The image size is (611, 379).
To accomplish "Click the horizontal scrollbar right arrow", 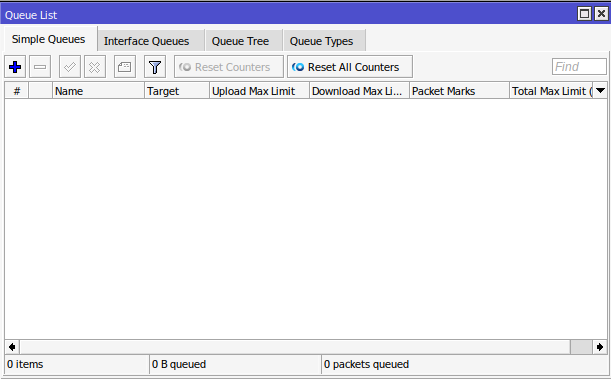I will (x=600, y=347).
